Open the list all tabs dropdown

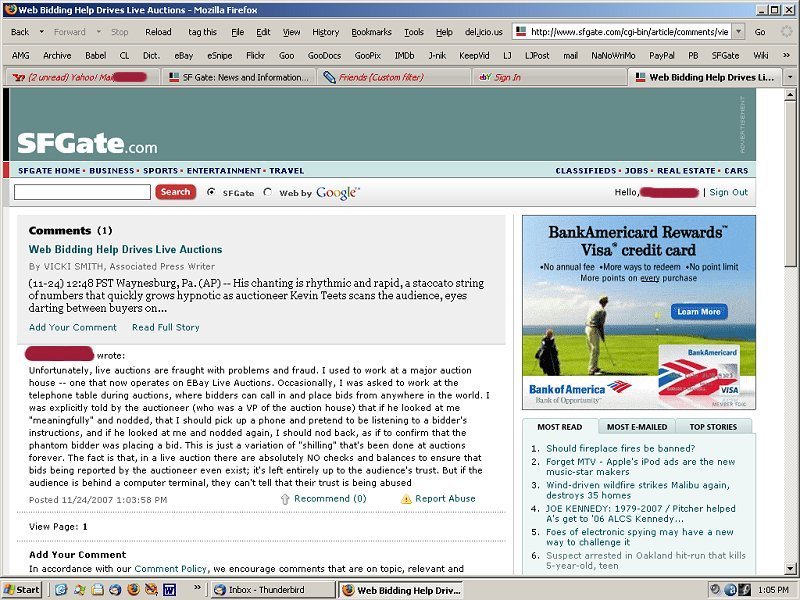click(790, 77)
